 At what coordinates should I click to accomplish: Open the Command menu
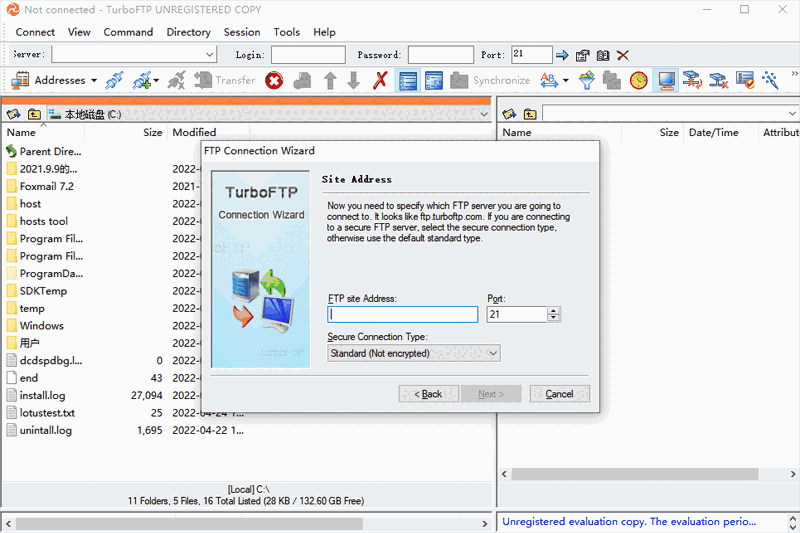pyautogui.click(x=128, y=32)
